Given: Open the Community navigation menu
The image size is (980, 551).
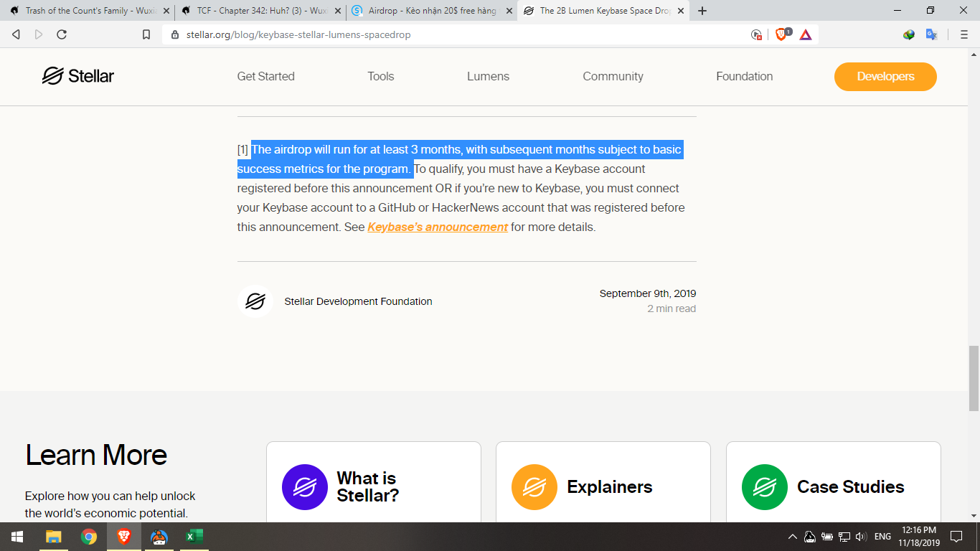Looking at the screenshot, I should point(613,76).
